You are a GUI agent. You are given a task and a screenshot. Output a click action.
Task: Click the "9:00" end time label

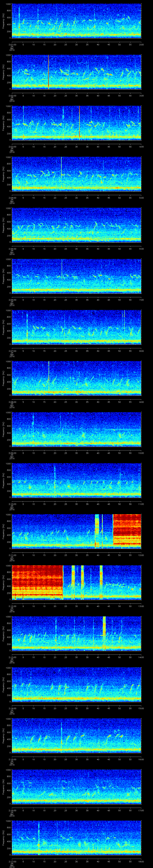141,402
